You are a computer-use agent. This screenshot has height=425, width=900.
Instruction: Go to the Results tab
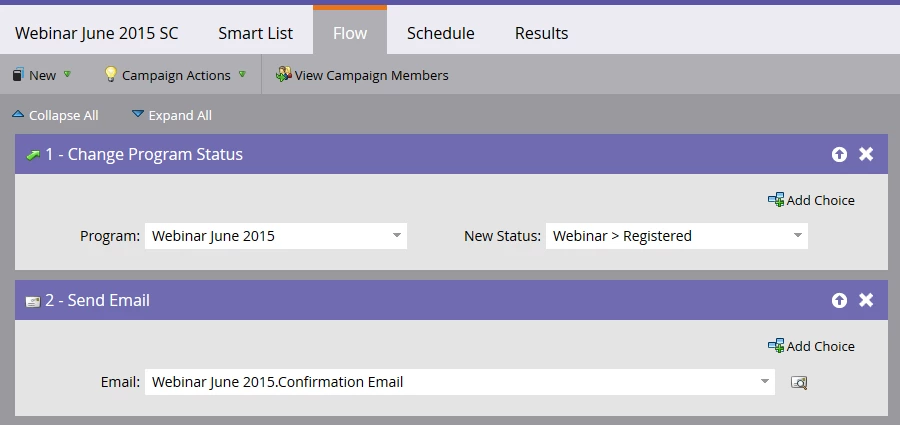[541, 33]
